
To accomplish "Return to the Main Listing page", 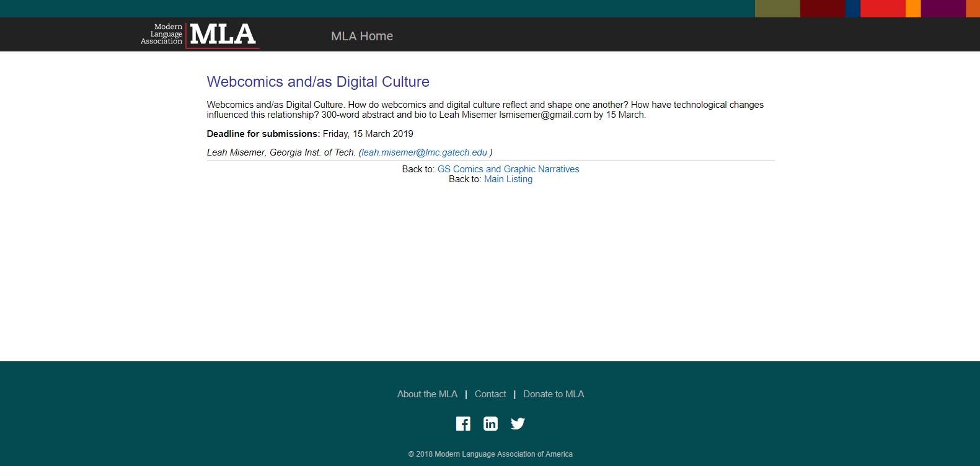I will [x=508, y=179].
